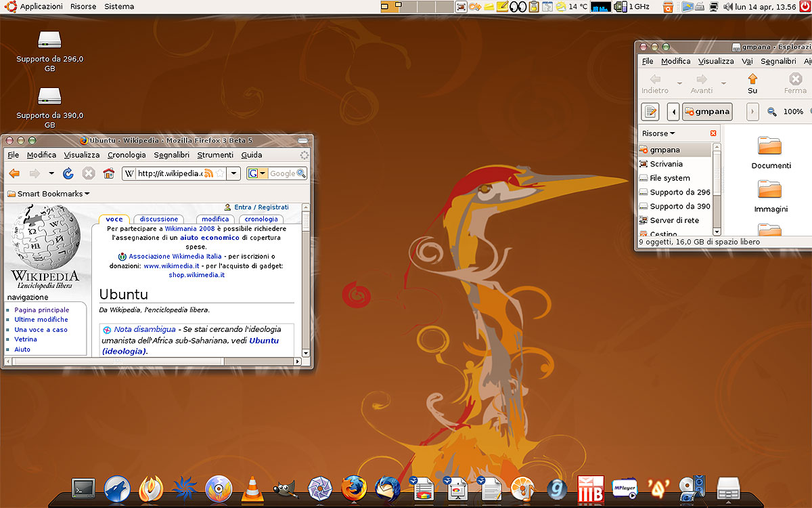Click the Ferma stop button in file browser

796,84
